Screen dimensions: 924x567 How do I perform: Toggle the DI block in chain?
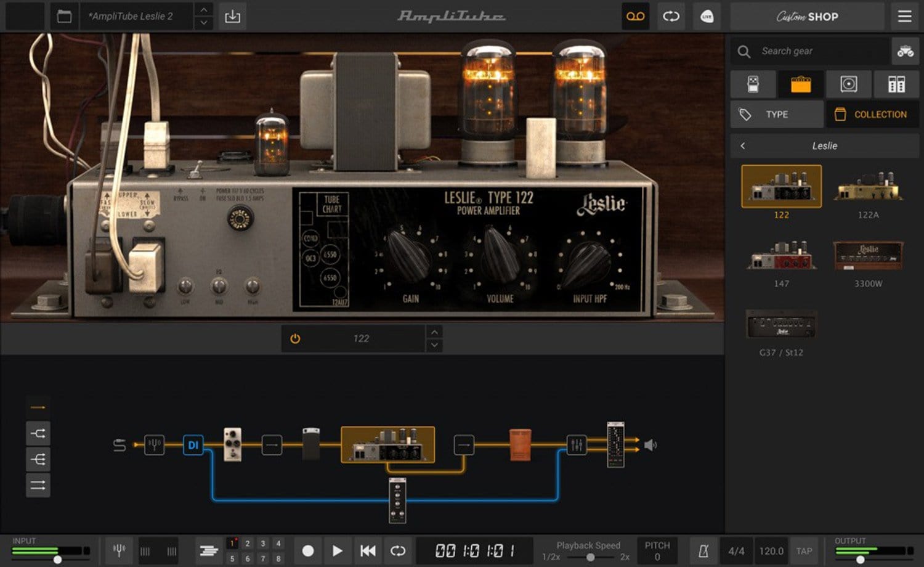tap(193, 445)
